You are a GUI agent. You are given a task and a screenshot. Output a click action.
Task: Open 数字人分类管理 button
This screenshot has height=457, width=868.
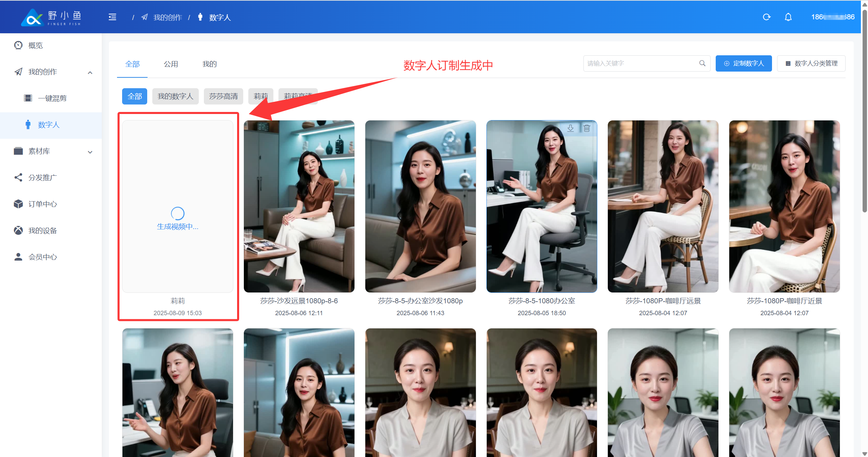pos(811,63)
